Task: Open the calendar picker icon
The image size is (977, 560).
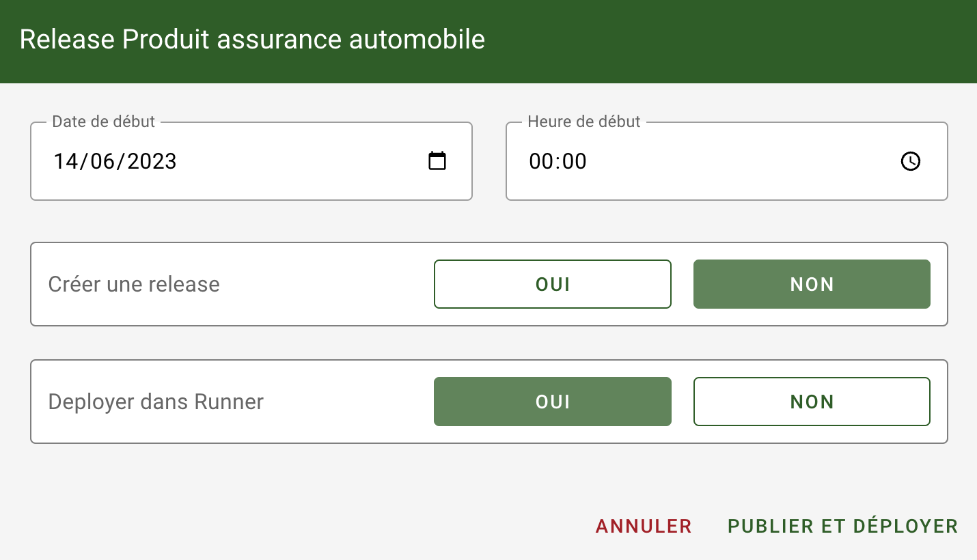Action: 437,161
